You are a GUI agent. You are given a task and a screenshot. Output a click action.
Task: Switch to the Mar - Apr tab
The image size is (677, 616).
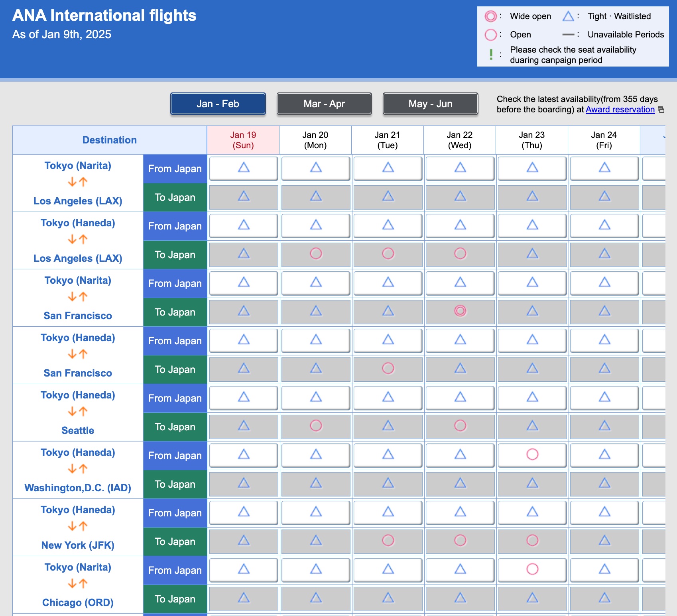tap(324, 103)
